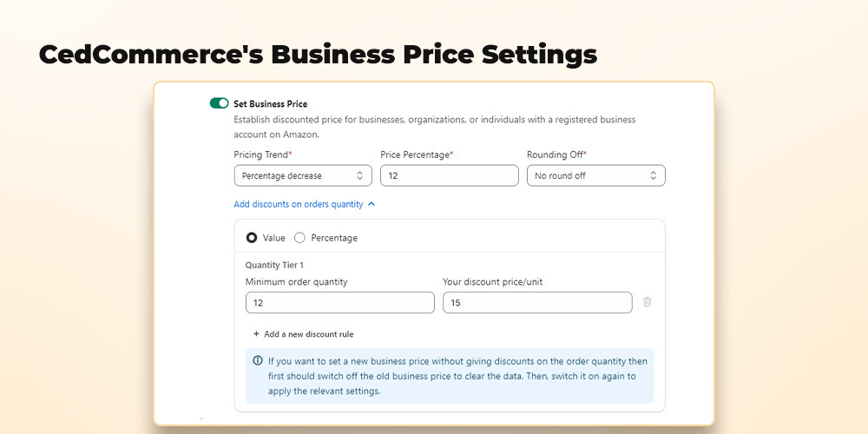The image size is (868, 434).
Task: Click up/down arrows in the Rounding Off select
Action: point(653,175)
